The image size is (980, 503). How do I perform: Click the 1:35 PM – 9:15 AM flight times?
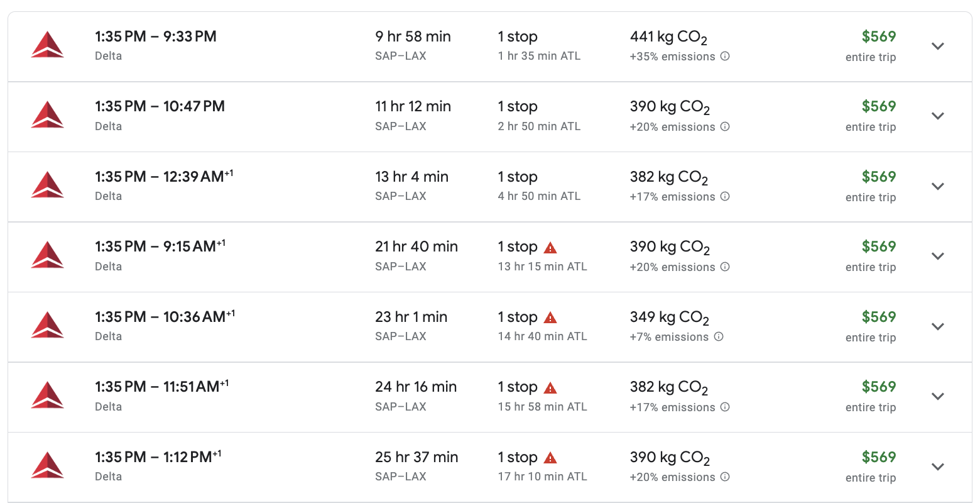pyautogui.click(x=160, y=246)
